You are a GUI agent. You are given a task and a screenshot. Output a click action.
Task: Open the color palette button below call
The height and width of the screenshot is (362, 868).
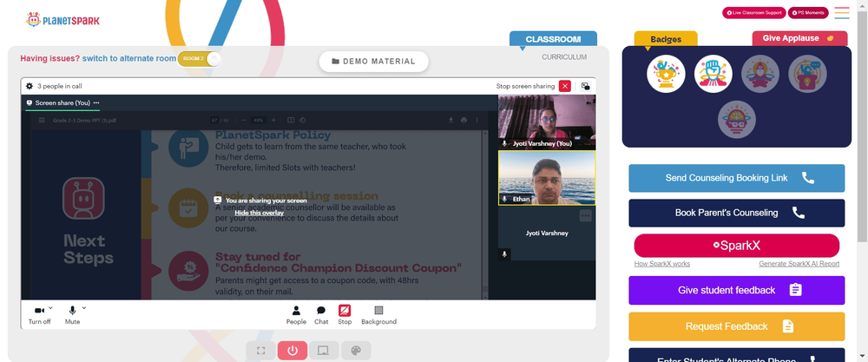tap(356, 351)
